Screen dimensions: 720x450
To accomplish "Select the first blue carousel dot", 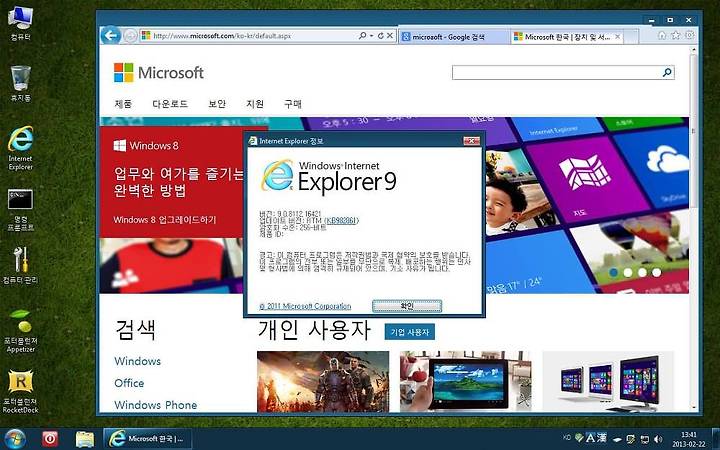I will click(x=613, y=272).
